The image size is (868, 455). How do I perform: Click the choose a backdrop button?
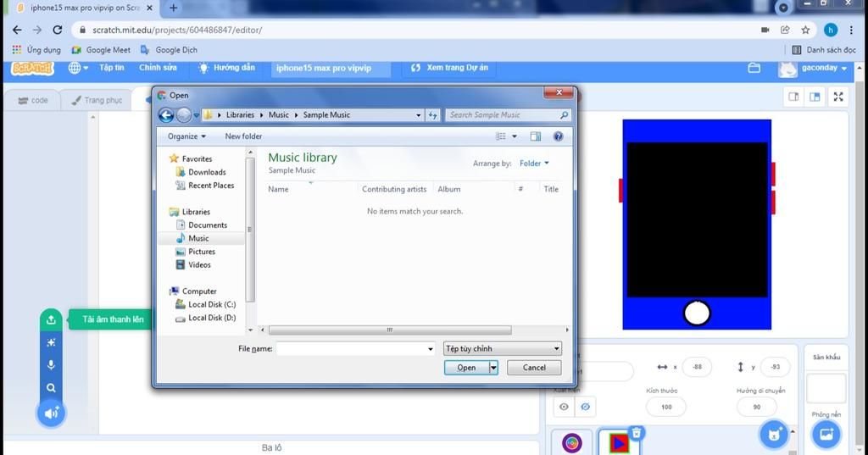[x=826, y=434]
